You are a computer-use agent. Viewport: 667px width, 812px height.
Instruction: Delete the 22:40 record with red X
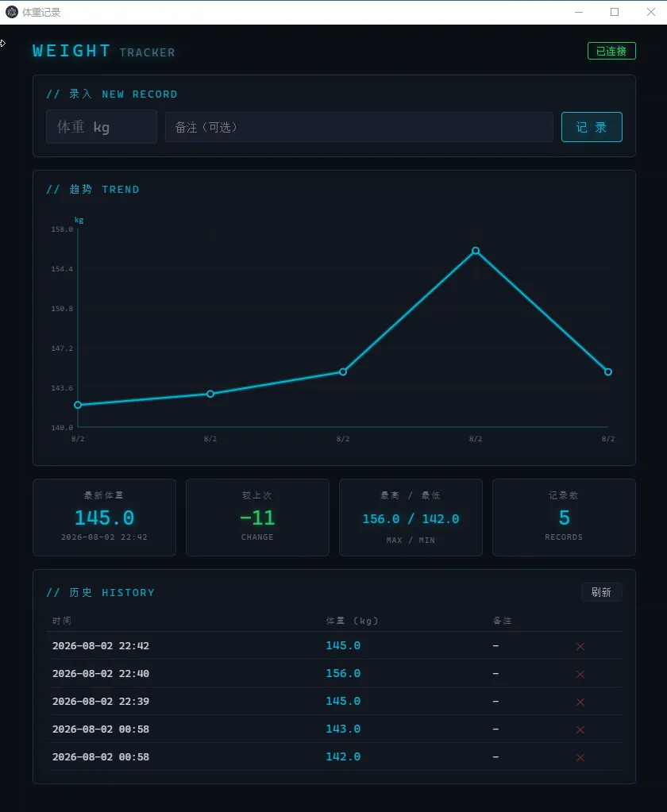(x=580, y=674)
